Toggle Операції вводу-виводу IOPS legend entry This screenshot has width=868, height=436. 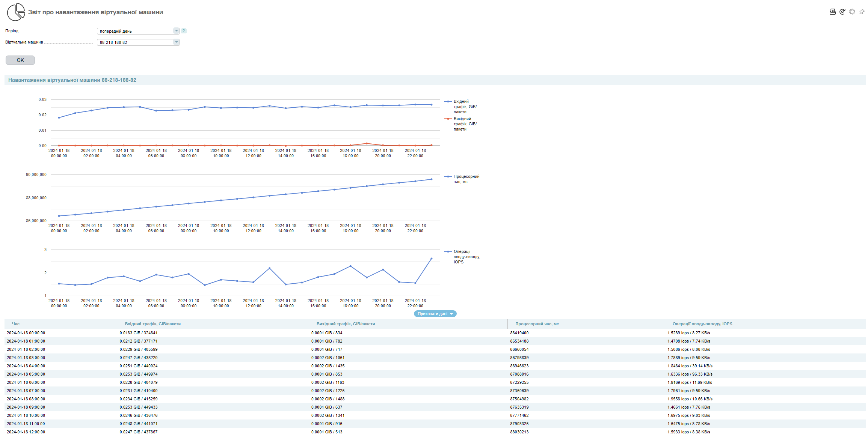click(x=462, y=257)
